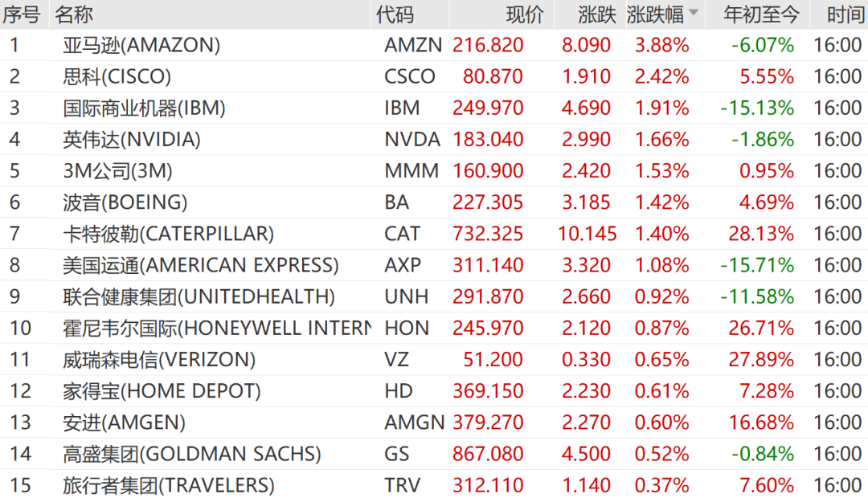Open 国际商业机器(IBM) stock details
This screenshot has width=868, height=498.
(144, 108)
